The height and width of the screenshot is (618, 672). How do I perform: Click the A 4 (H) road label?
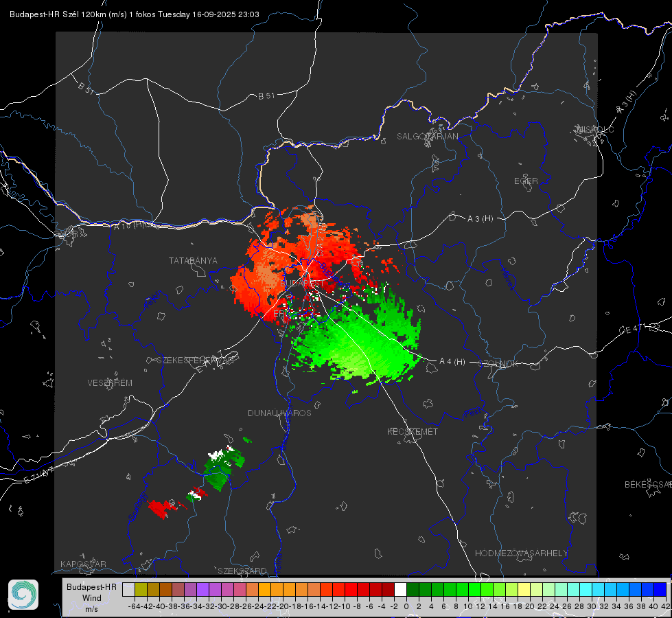coord(452,362)
